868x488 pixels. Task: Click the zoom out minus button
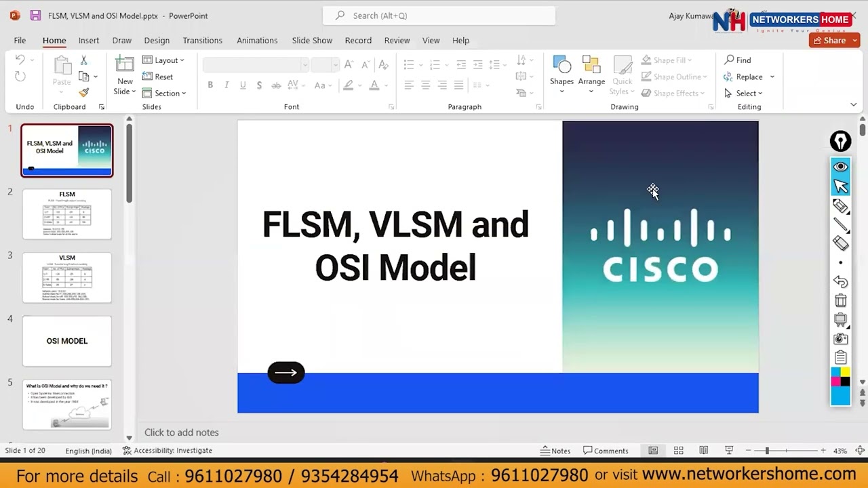coord(748,451)
